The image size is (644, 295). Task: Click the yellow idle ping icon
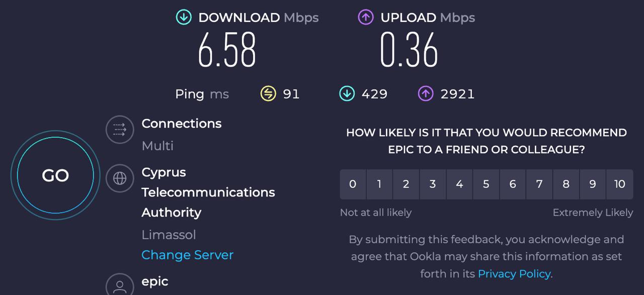[268, 93]
